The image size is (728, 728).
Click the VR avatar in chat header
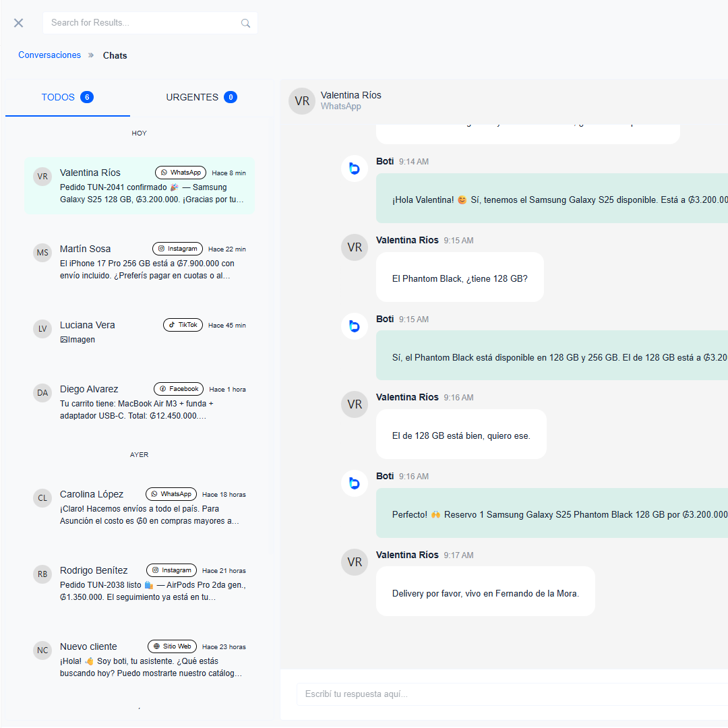tap(302, 100)
